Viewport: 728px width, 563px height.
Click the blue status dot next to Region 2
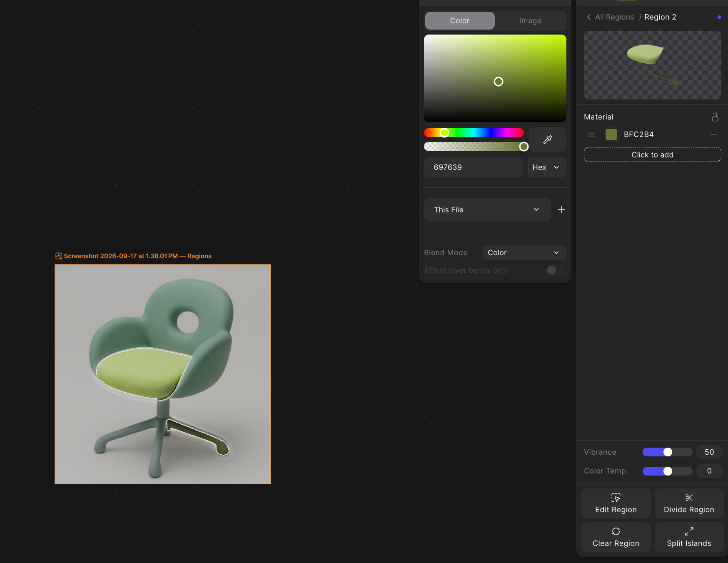719,17
